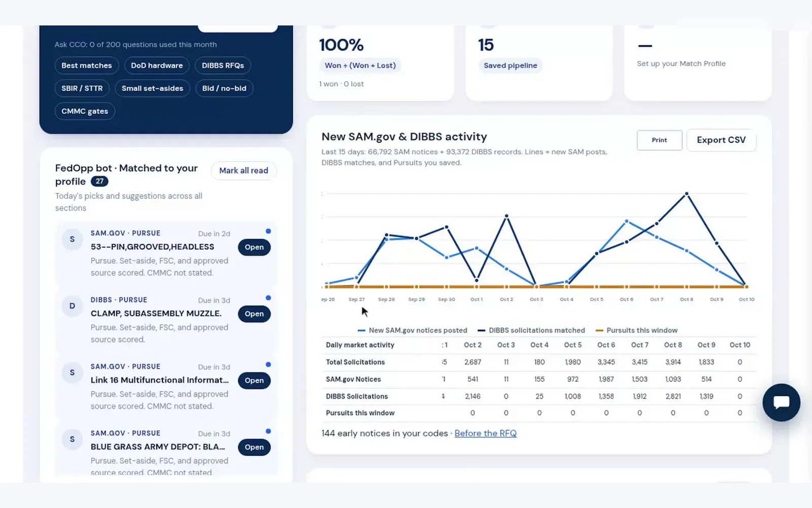This screenshot has height=508, width=812.
Task: Click the 27 unread count badge
Action: click(99, 181)
